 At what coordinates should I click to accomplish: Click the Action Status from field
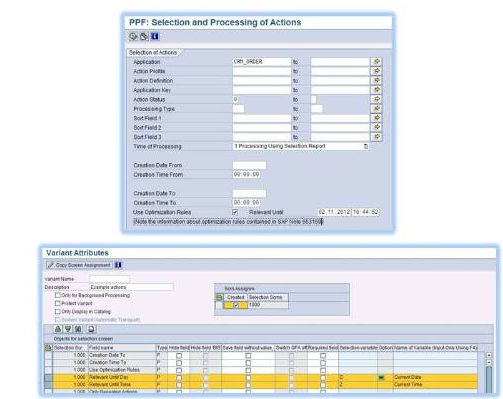click(236, 99)
